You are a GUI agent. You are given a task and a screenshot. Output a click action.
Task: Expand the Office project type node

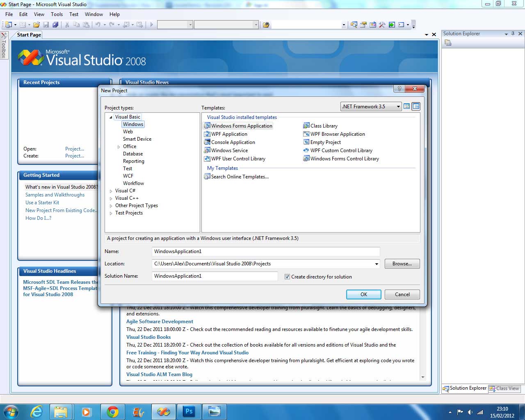(x=119, y=147)
